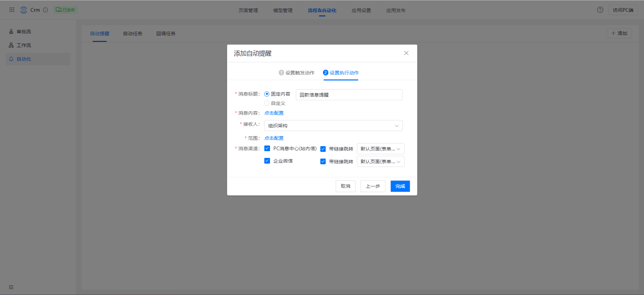Select step 2 设置执行动作

(341, 73)
